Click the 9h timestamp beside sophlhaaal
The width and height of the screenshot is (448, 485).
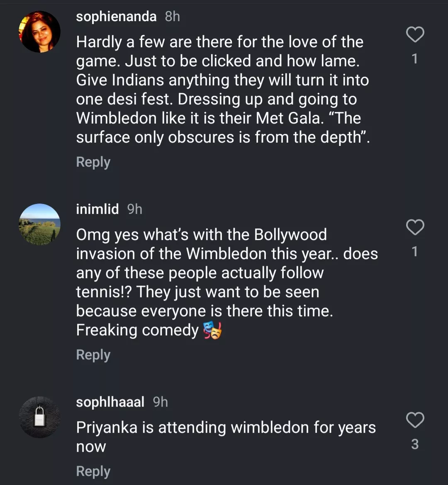click(x=161, y=402)
